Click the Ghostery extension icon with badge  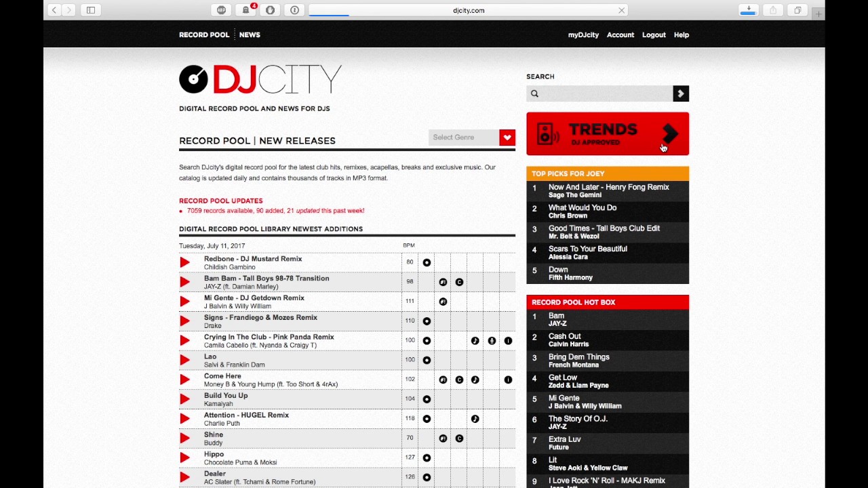pyautogui.click(x=245, y=10)
